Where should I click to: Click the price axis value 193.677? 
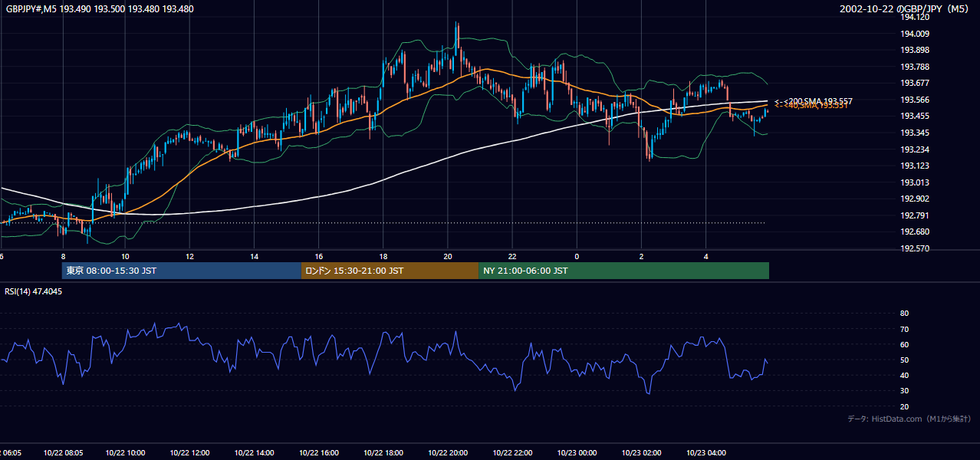pos(916,83)
